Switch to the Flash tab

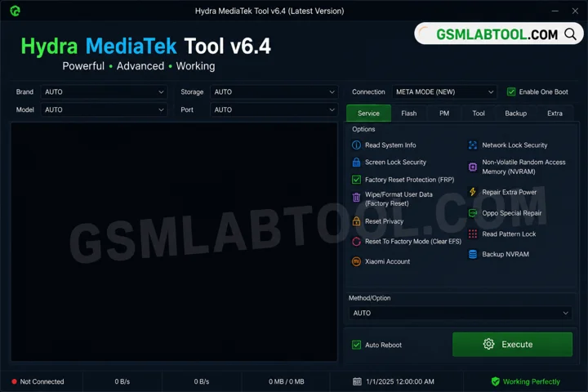click(x=409, y=114)
